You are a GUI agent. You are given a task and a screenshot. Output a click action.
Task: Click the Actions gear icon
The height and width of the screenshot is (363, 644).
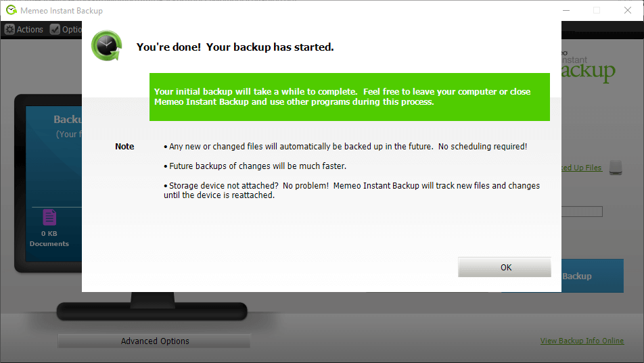click(9, 30)
